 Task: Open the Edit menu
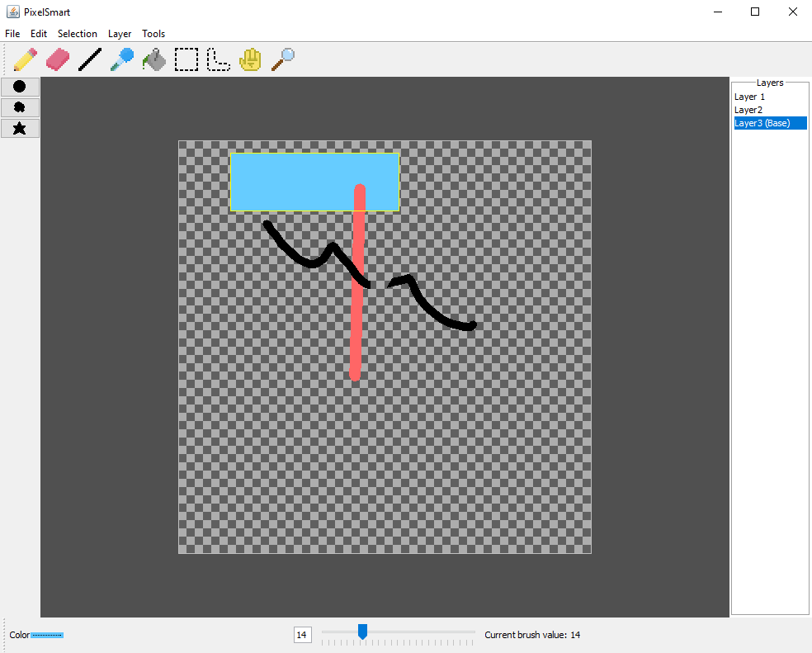coord(39,34)
